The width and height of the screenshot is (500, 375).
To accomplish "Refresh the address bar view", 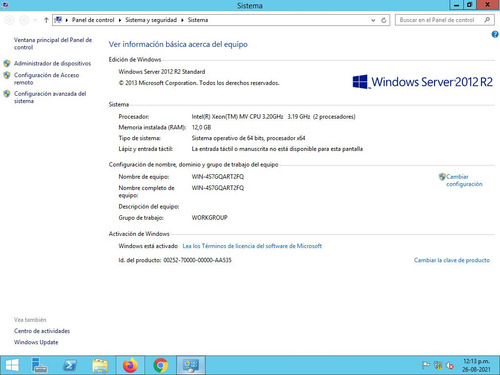I will click(384, 20).
